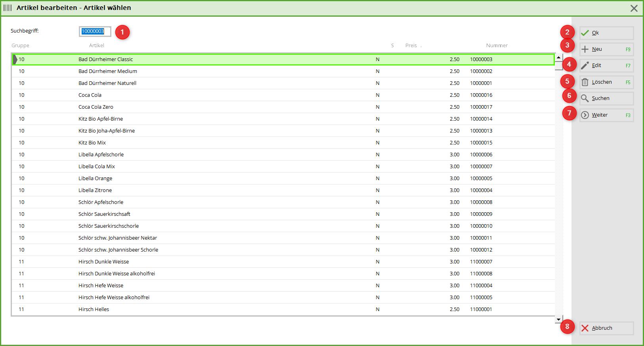Click the barcode icon in title bar
The height and width of the screenshot is (346, 644).
8,8
